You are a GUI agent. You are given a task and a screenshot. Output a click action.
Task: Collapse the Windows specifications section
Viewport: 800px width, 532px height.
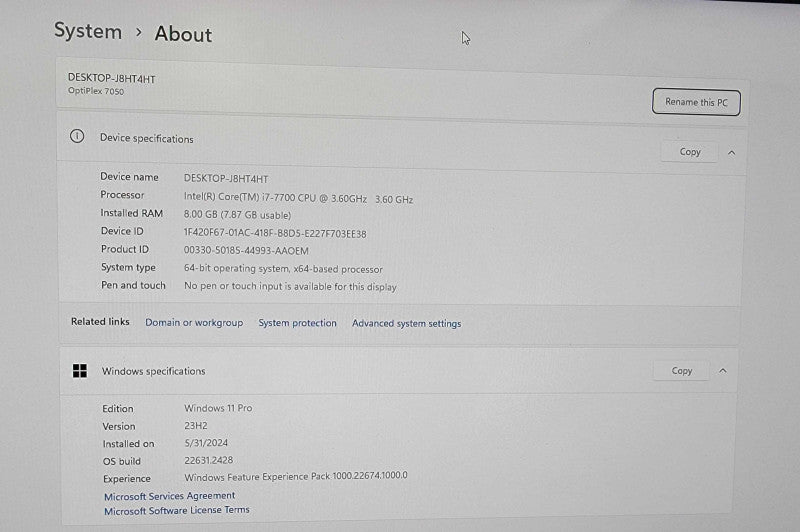(723, 371)
